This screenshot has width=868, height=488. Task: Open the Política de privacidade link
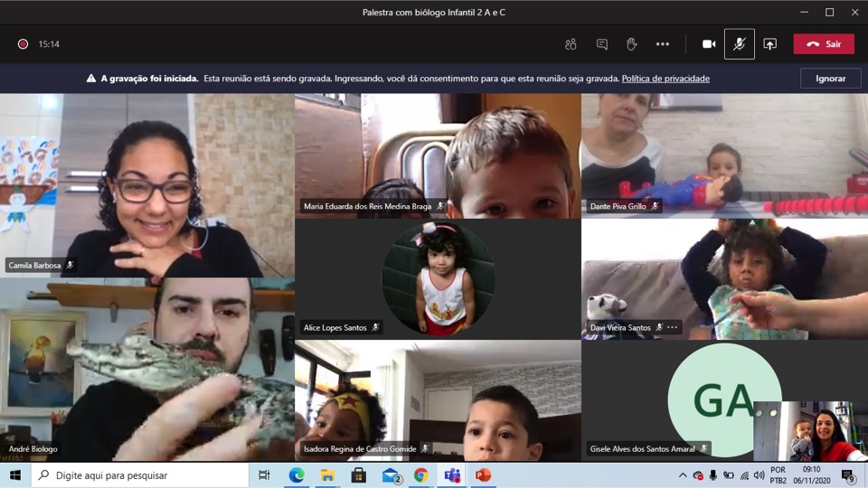[x=665, y=79]
